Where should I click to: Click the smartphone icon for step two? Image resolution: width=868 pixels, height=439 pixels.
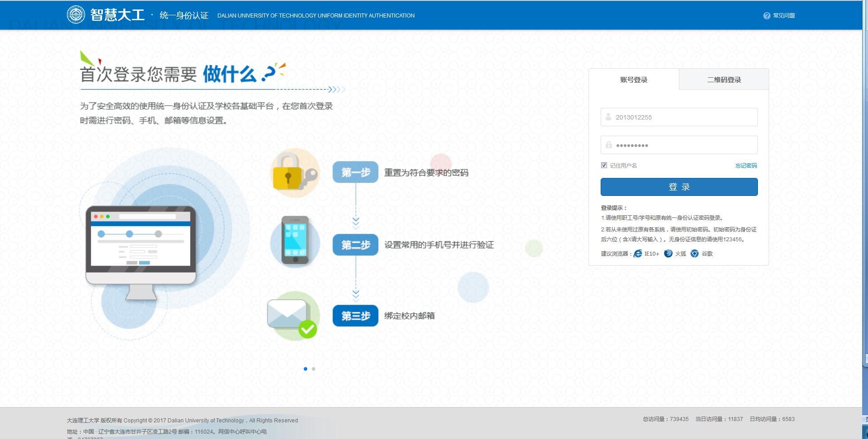[295, 241]
